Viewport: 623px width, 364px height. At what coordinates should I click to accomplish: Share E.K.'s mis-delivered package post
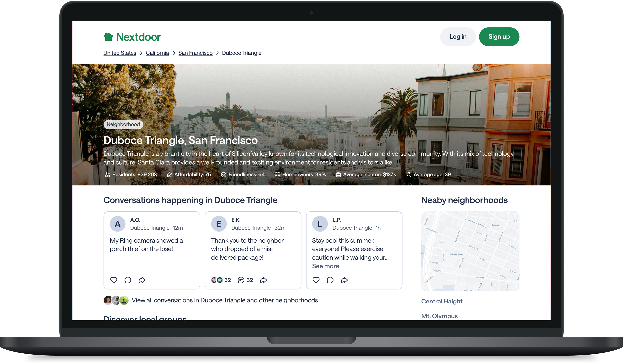[263, 280]
